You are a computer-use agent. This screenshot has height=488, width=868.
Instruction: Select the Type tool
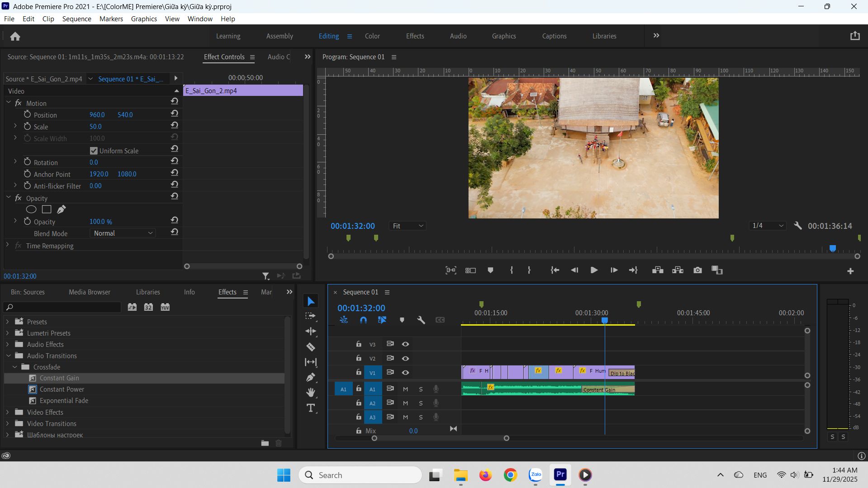point(311,408)
